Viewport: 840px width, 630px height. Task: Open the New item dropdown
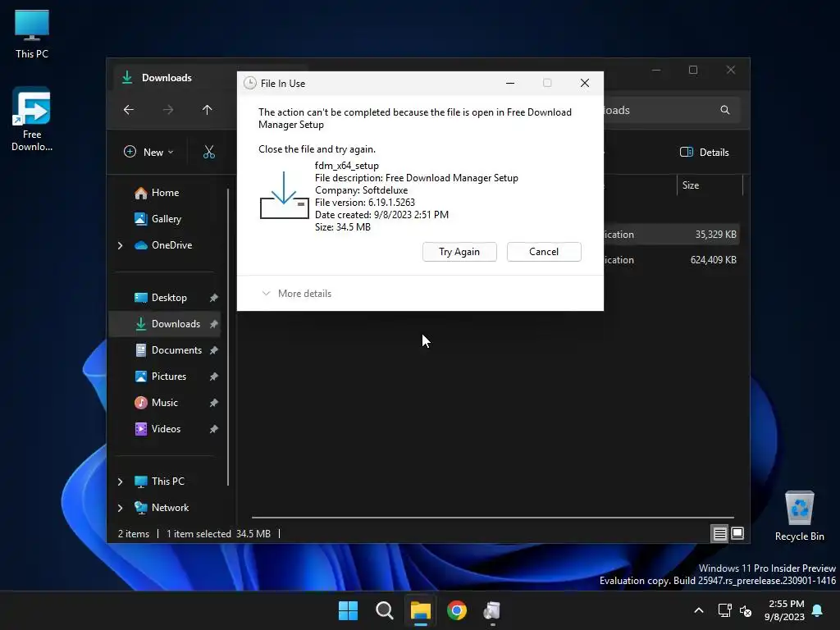[148, 152]
